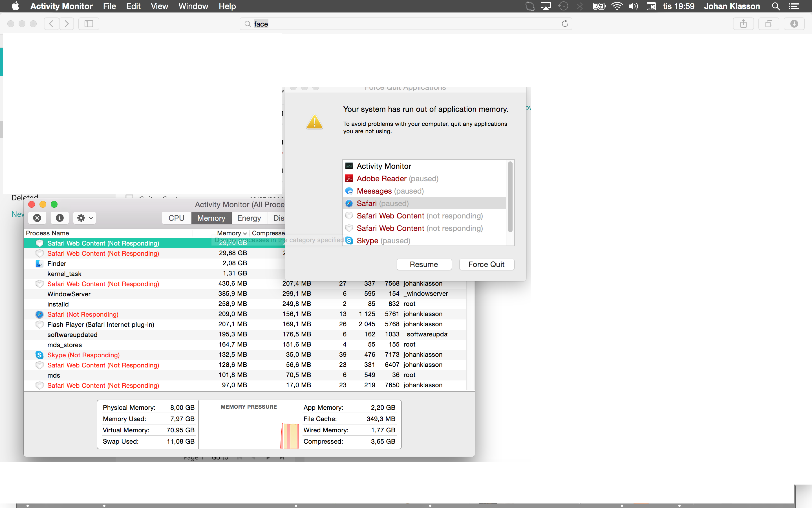Go back in Safari window

pos(51,23)
